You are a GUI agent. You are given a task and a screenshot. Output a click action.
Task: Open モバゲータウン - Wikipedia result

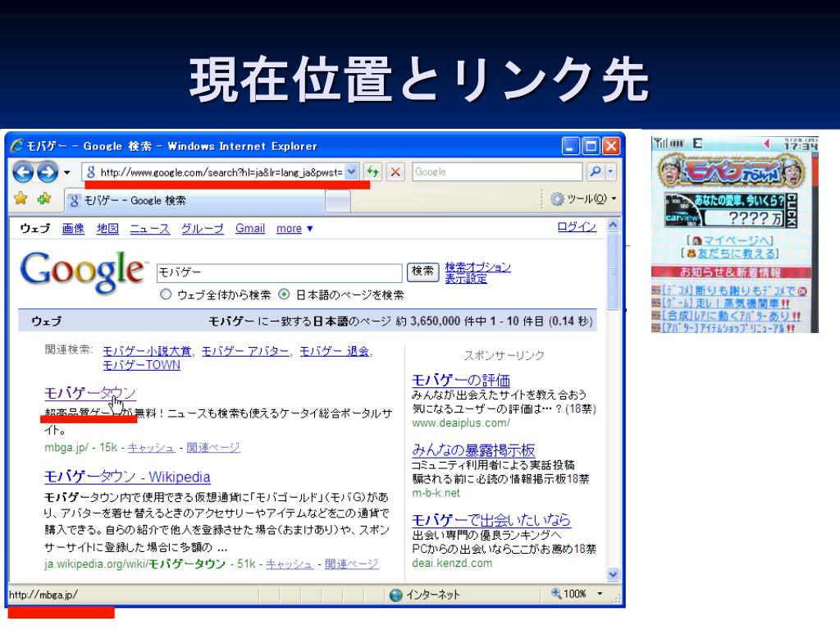(127, 477)
